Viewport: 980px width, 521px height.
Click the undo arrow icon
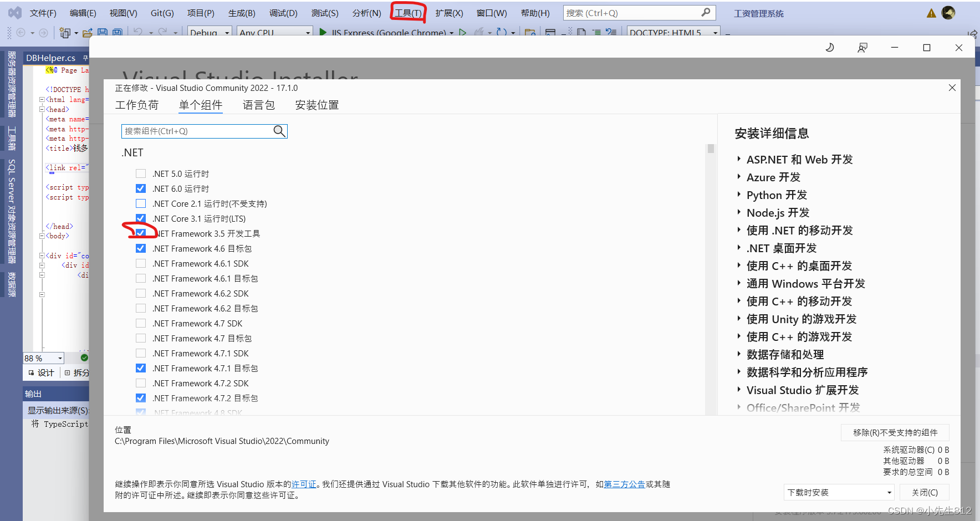(139, 32)
